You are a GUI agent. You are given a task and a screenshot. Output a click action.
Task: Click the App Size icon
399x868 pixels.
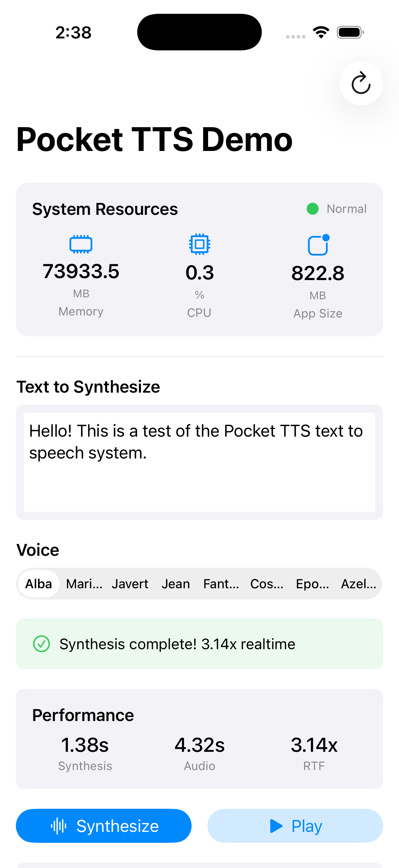(x=318, y=245)
